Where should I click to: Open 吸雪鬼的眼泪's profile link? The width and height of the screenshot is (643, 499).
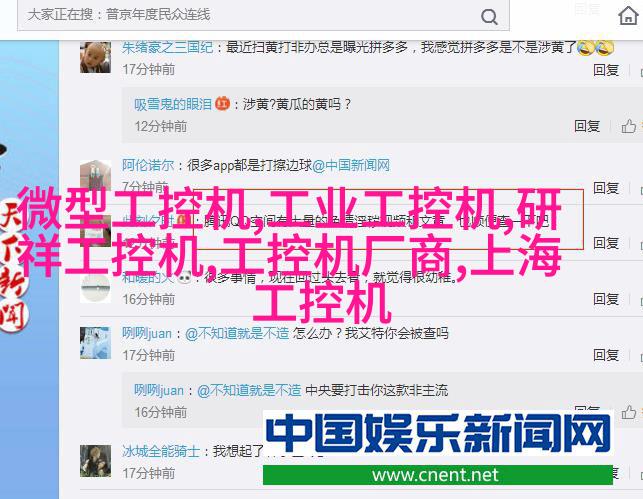[x=173, y=104]
